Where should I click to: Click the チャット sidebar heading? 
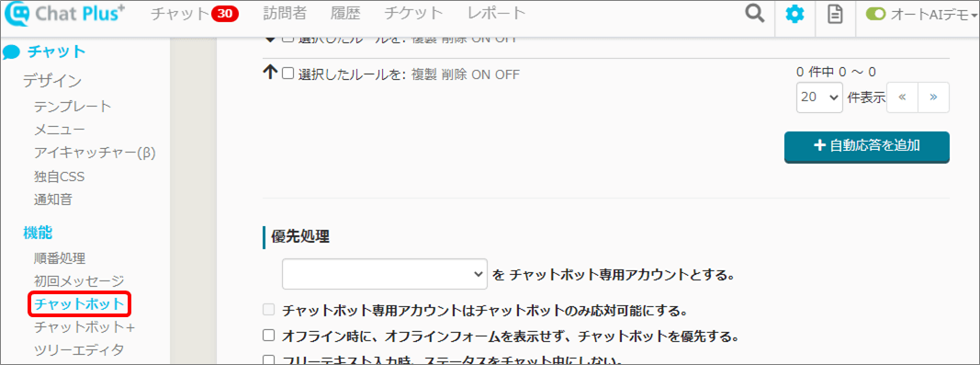click(x=56, y=52)
